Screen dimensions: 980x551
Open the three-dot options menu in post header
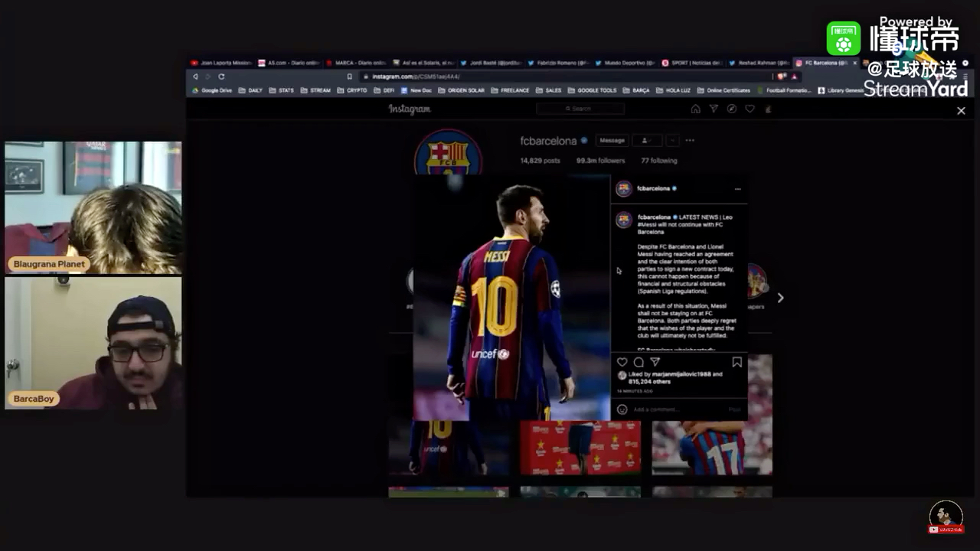pyautogui.click(x=737, y=188)
